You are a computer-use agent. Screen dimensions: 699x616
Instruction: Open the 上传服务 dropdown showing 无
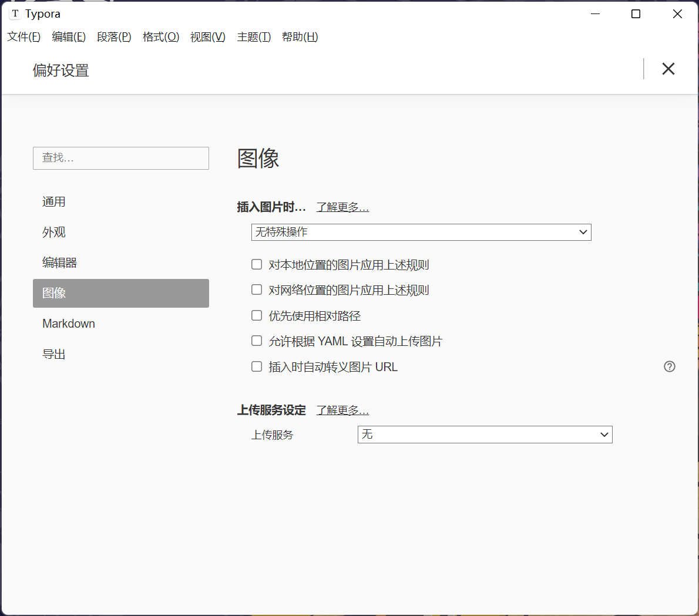point(485,435)
